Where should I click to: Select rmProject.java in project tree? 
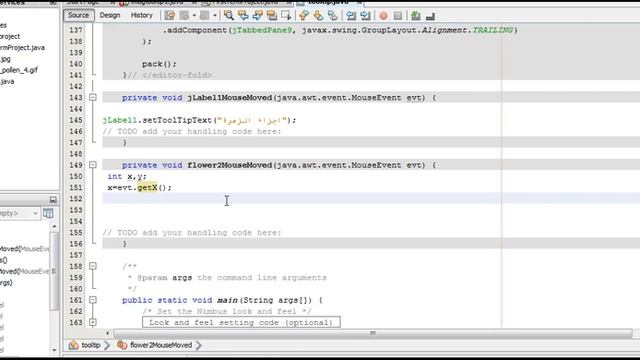22,47
